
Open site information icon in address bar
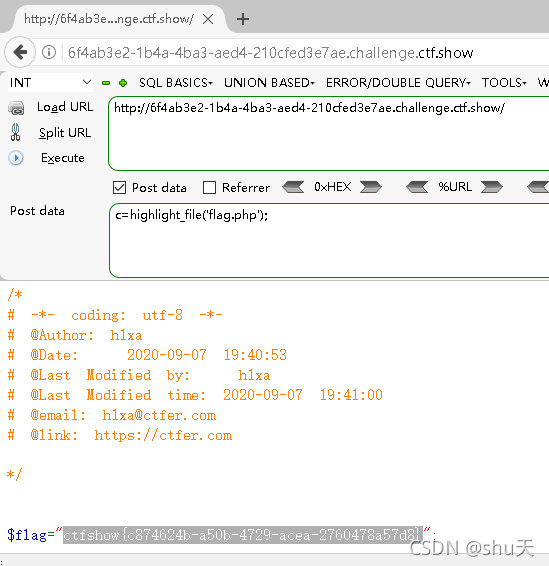49,52
